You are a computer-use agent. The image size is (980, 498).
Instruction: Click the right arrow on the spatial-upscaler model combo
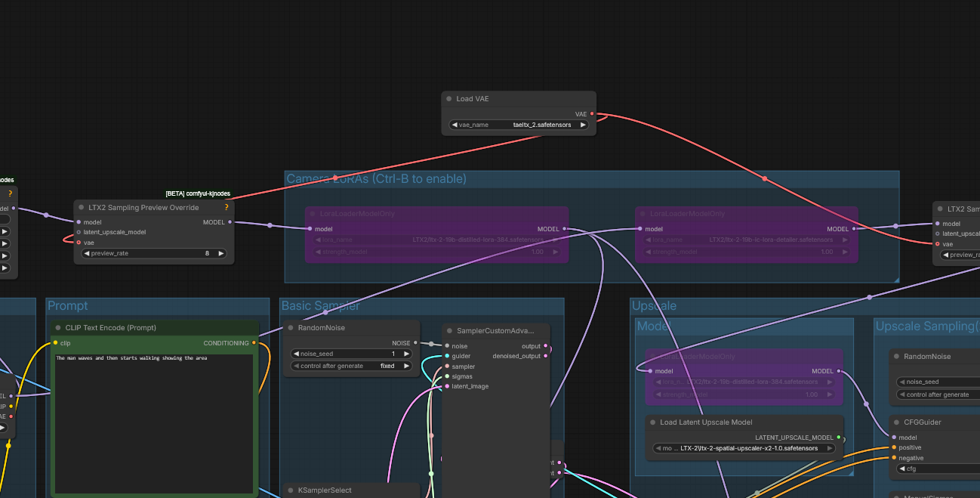tap(831, 448)
